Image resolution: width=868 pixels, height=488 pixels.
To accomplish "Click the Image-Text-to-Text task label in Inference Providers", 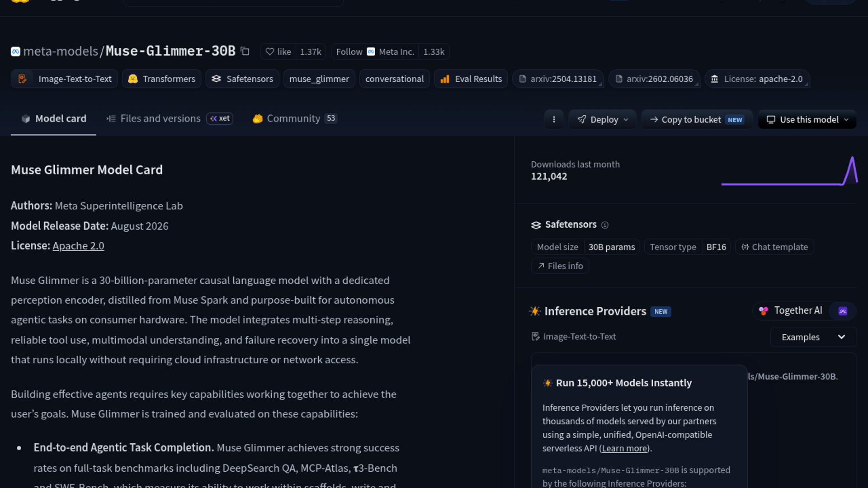I will click(x=574, y=337).
